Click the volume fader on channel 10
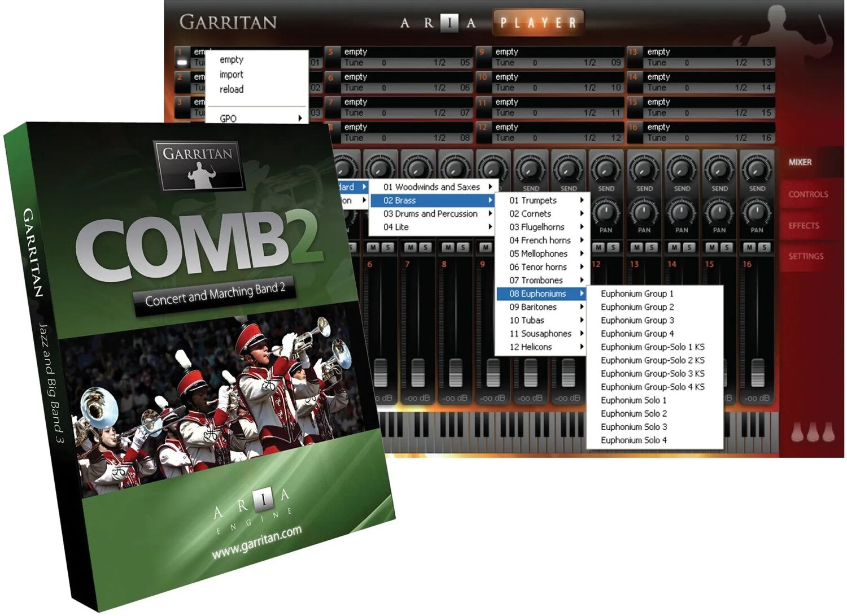847x616 pixels. [x=531, y=372]
